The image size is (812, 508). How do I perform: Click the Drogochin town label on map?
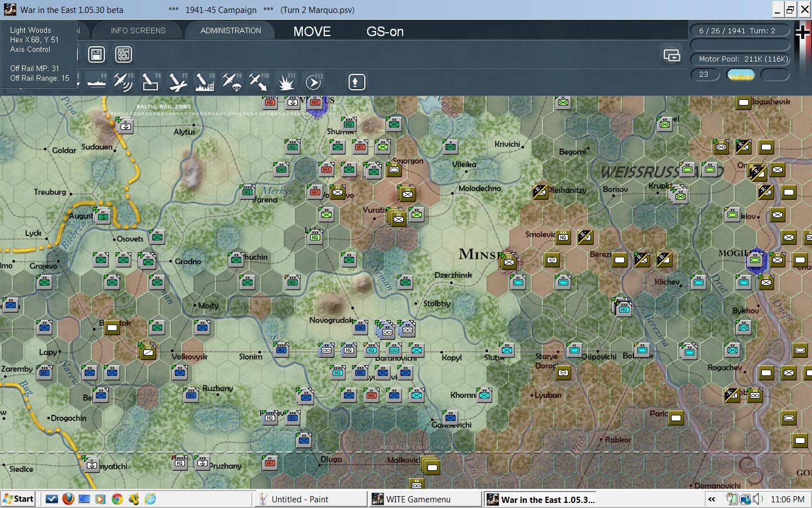pyautogui.click(x=69, y=418)
